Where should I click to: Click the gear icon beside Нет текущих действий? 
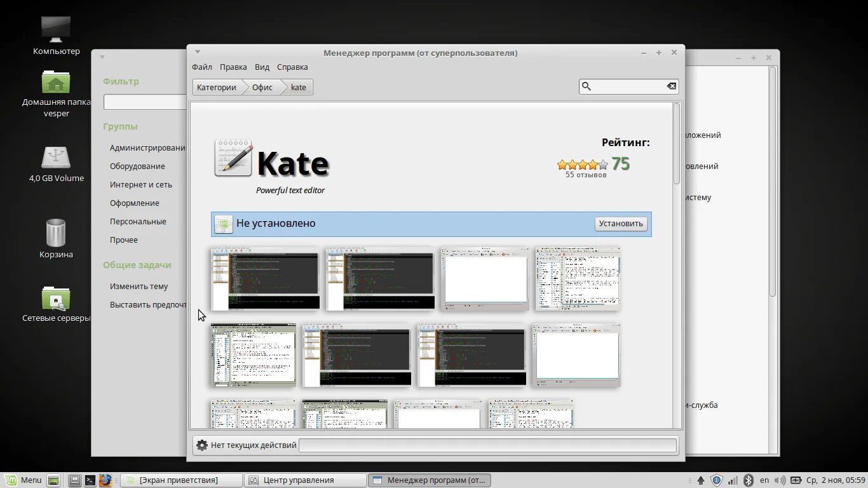click(x=202, y=445)
